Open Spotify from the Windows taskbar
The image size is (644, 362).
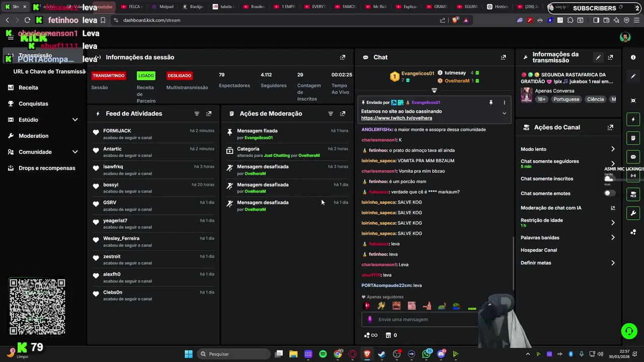pos(323,354)
